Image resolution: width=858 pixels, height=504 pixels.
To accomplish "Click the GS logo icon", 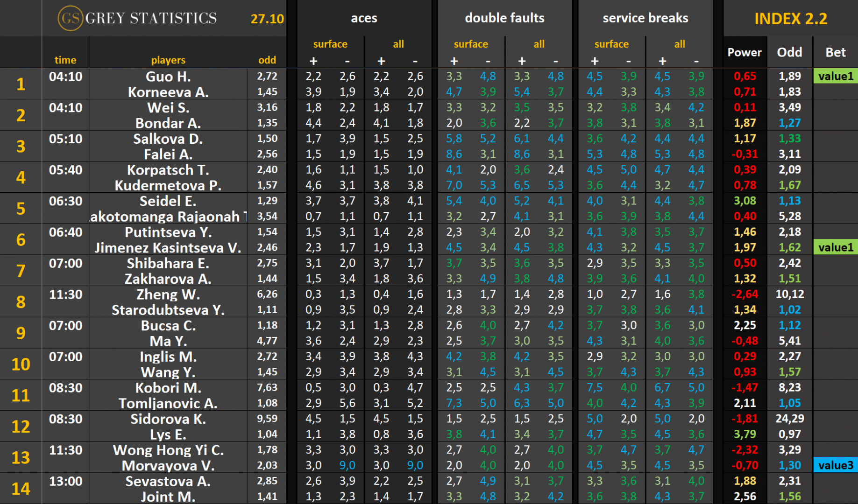I will (70, 18).
